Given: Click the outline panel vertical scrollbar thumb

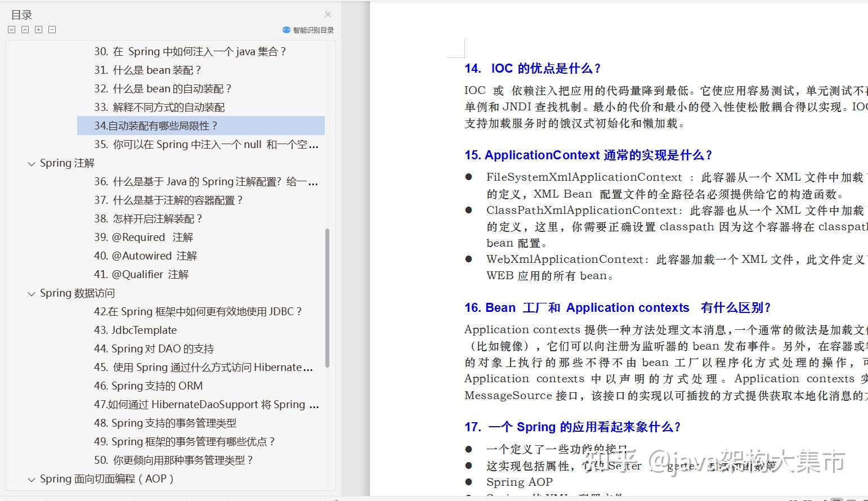Looking at the screenshot, I should coord(327,298).
